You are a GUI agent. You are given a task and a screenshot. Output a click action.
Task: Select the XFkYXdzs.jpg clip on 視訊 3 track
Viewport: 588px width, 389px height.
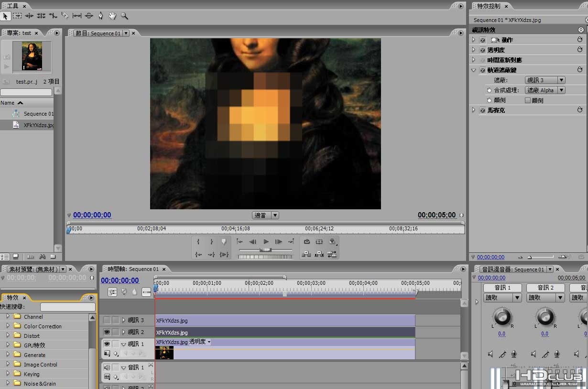[x=285, y=321]
